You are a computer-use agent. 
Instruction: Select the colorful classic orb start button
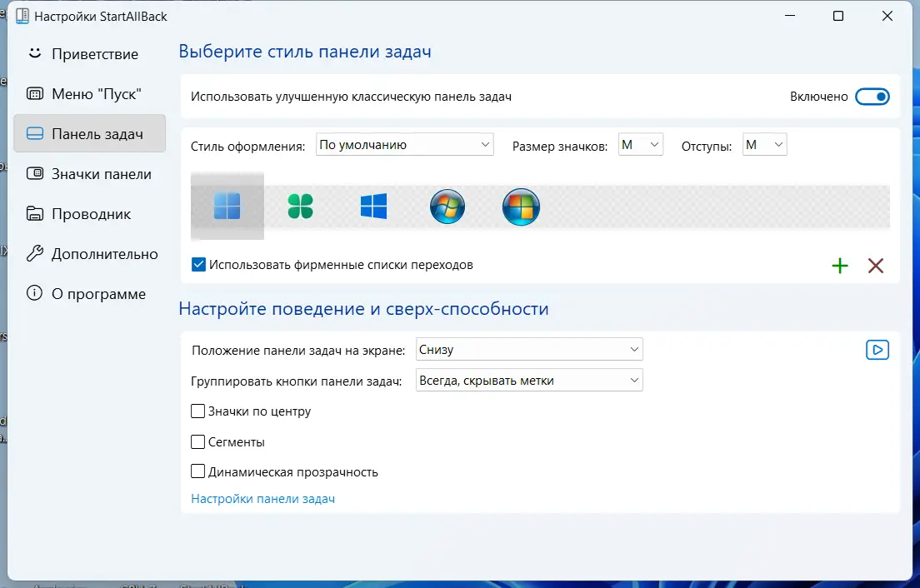521,206
